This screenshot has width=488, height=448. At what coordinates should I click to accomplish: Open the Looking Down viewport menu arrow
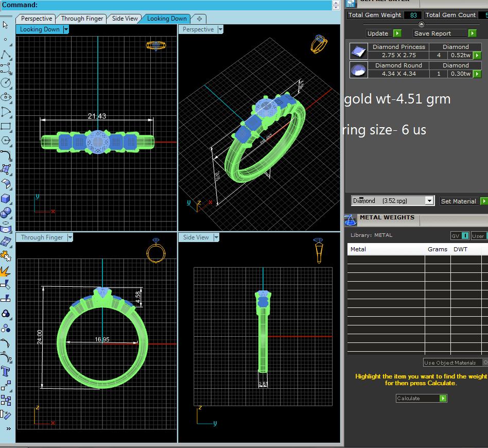click(66, 30)
